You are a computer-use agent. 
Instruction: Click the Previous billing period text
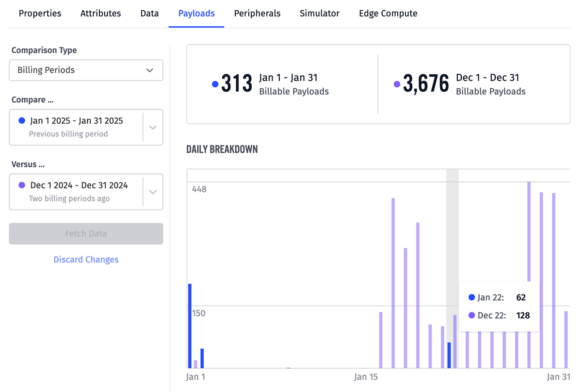pos(68,134)
